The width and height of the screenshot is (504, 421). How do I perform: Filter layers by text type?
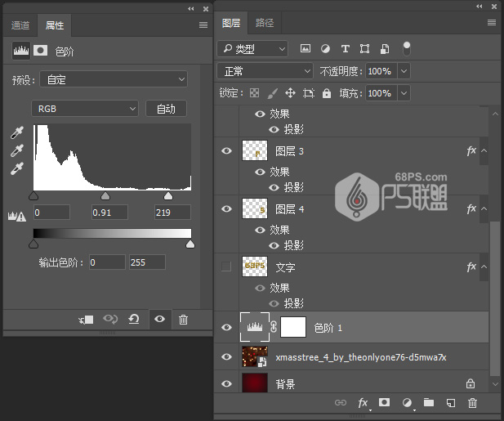coord(346,49)
